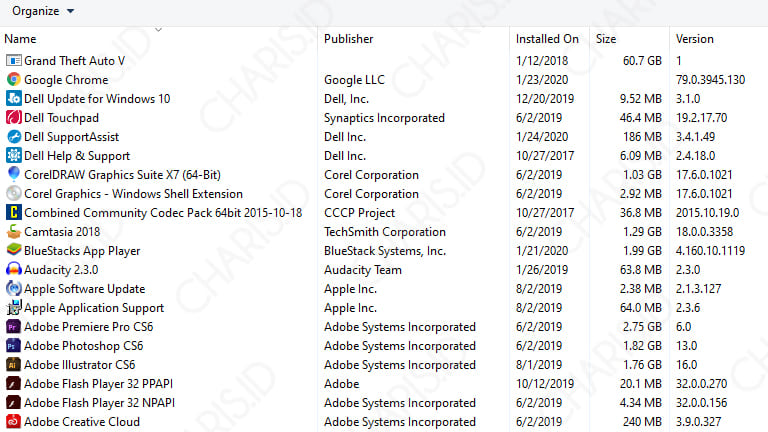
Task: Click the Apple Software Update icon
Action: pyautogui.click(x=13, y=288)
